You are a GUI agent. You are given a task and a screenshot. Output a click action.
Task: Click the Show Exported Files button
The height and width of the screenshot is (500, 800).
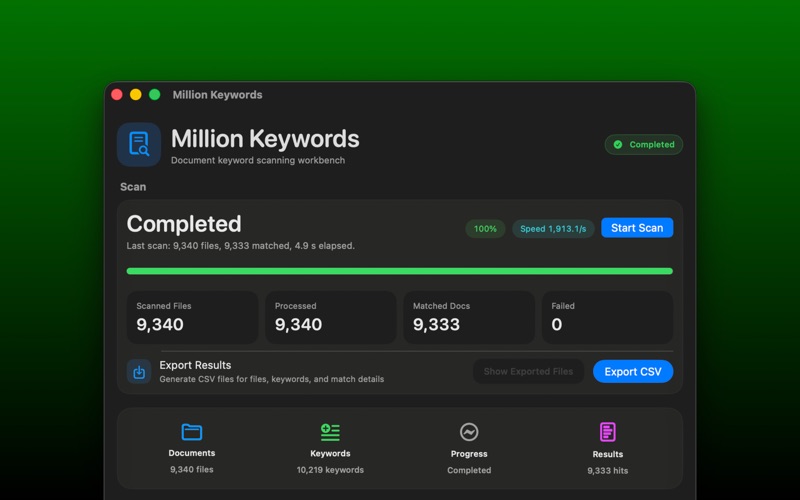pos(528,371)
